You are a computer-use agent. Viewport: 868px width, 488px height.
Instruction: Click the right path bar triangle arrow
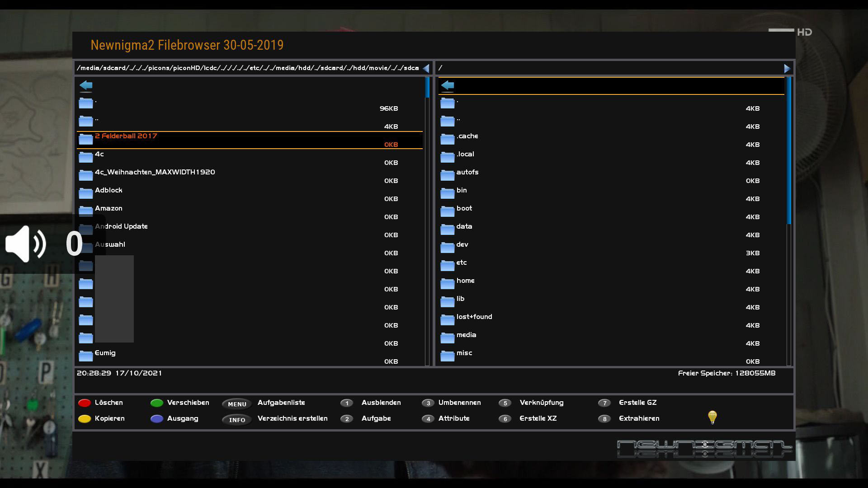pyautogui.click(x=787, y=69)
